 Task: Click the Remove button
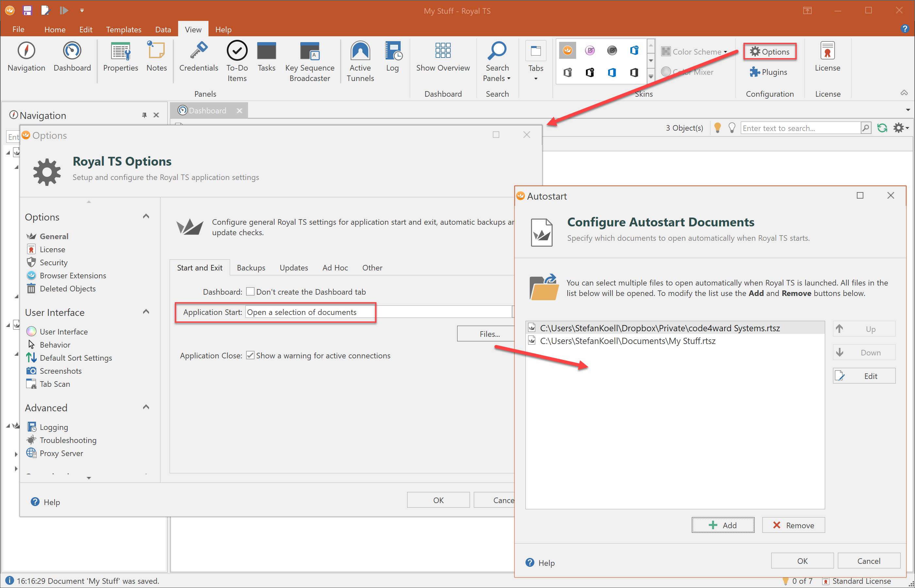(793, 525)
